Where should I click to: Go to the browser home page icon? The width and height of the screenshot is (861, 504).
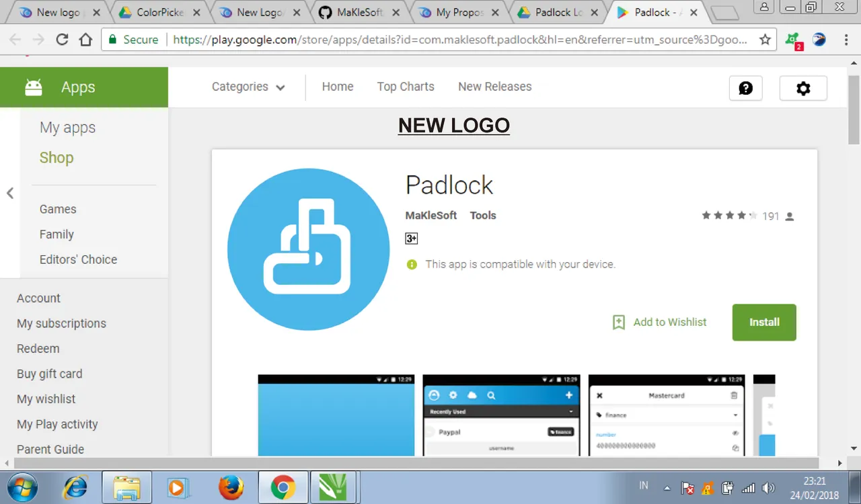pos(85,40)
